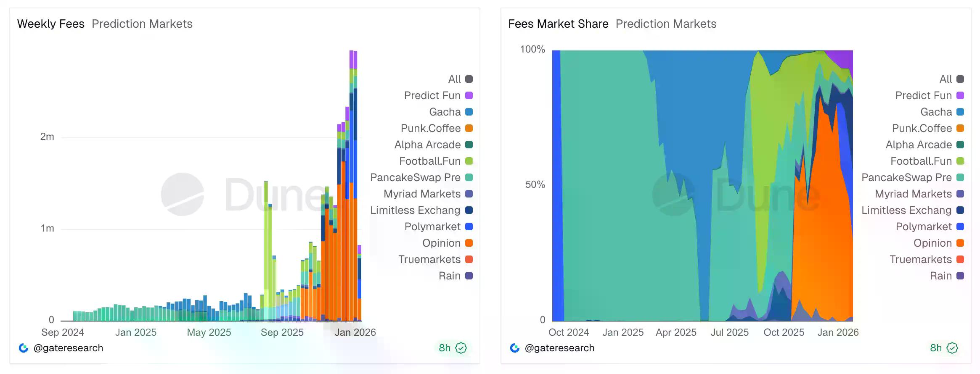Screen dimensions: 980x374
Task: Click the verified checkmark badge on Weekly Fees chart
Action: tap(461, 348)
